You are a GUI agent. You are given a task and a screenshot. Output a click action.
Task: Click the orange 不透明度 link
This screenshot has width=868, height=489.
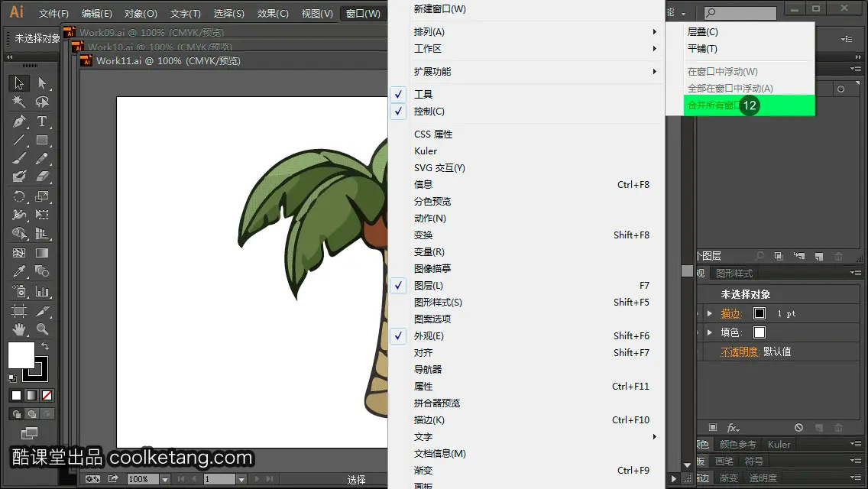[740, 351]
